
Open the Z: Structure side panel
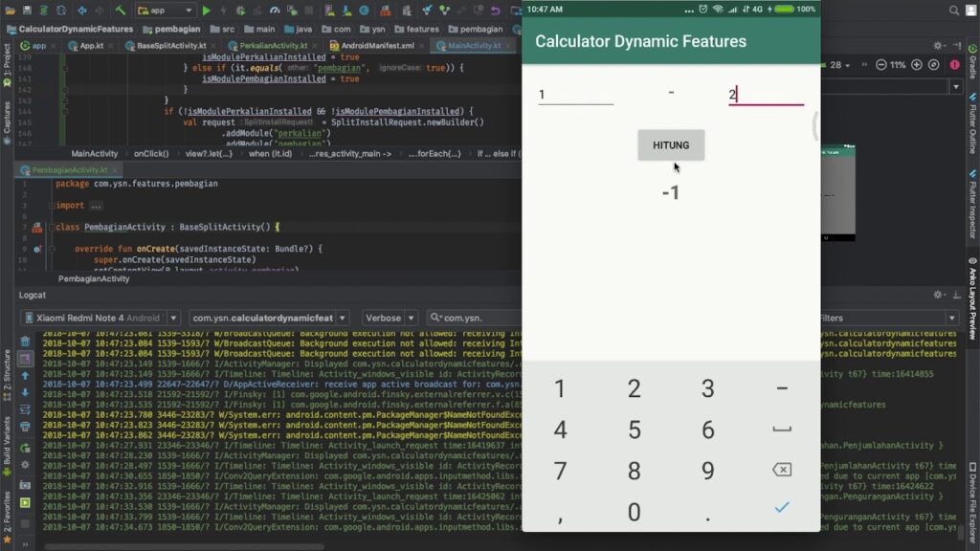coord(7,375)
